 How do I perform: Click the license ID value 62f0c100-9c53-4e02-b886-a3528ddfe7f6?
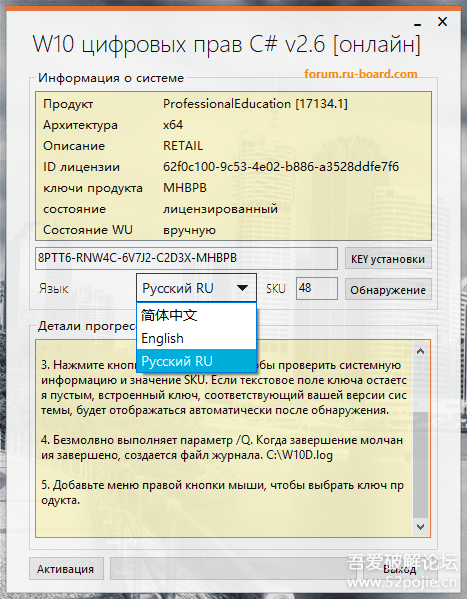click(281, 167)
